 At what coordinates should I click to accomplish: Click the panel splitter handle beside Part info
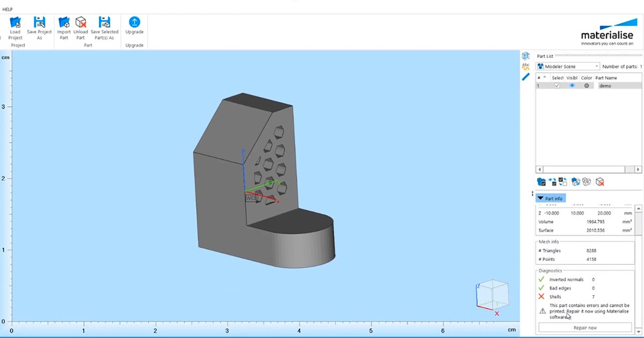(x=533, y=194)
